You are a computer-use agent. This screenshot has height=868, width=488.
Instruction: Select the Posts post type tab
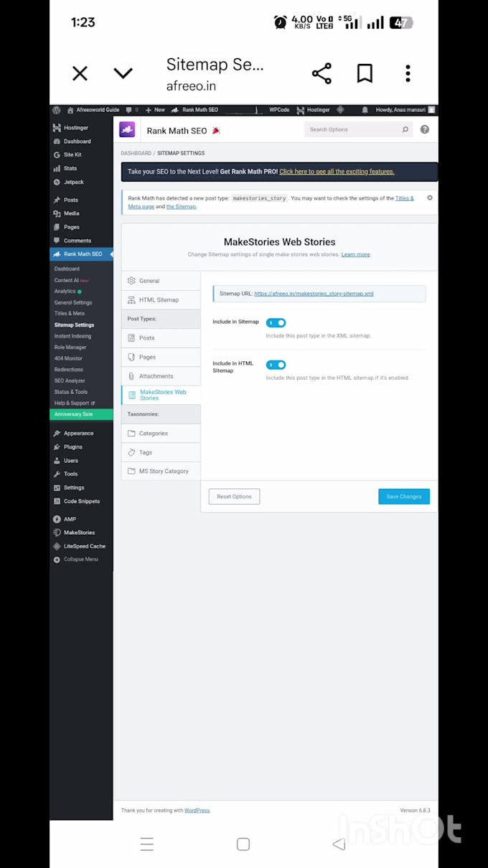(161, 337)
